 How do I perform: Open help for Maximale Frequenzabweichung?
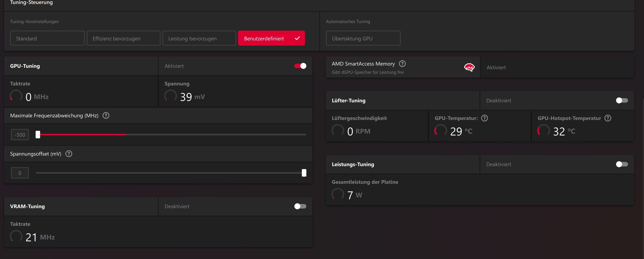pyautogui.click(x=106, y=116)
